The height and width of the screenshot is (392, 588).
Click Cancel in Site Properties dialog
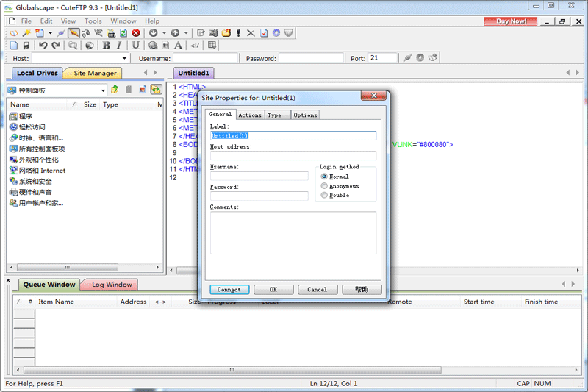pos(318,290)
